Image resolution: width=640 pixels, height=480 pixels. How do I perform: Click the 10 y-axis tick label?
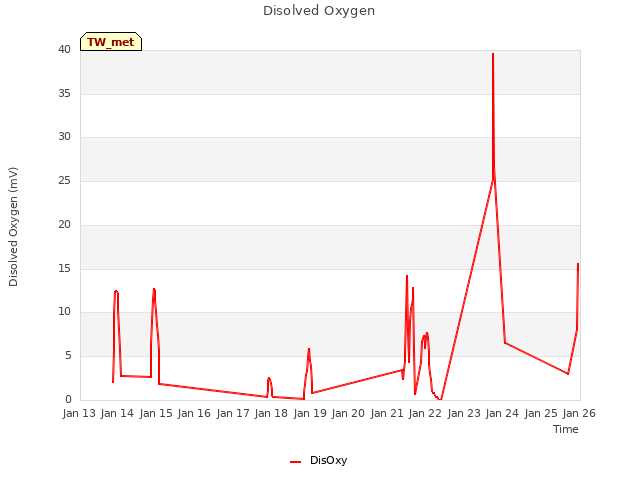pyautogui.click(x=64, y=312)
